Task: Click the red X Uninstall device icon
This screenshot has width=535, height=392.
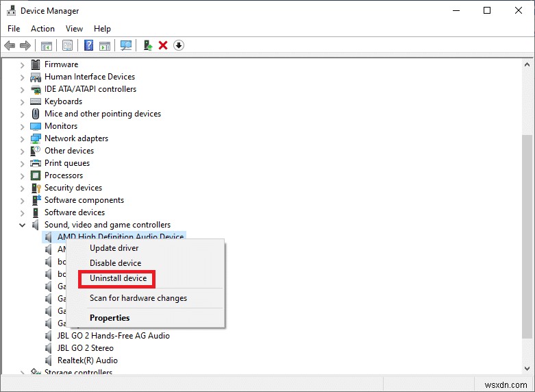Action: [x=163, y=45]
